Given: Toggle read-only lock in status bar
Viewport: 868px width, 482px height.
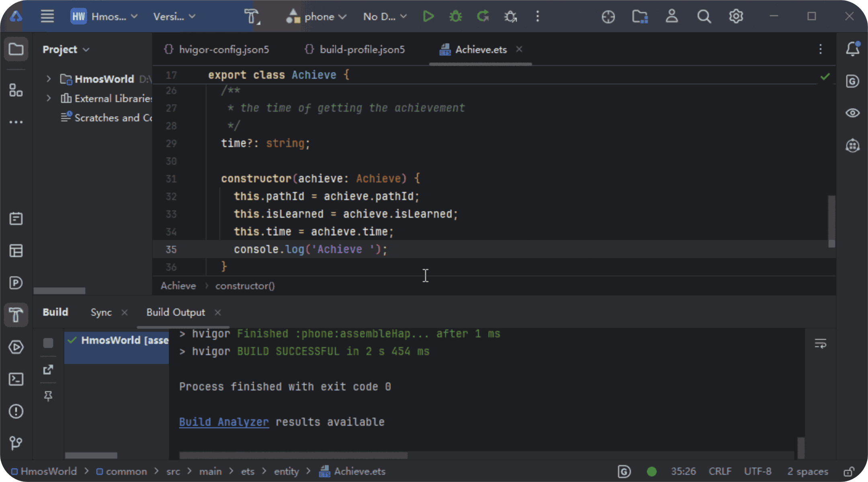Looking at the screenshot, I should 849,471.
